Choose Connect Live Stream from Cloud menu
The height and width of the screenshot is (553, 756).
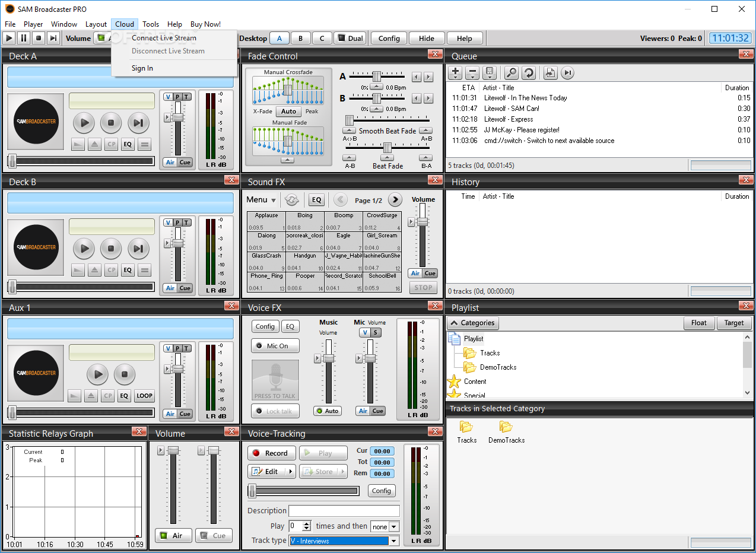164,38
